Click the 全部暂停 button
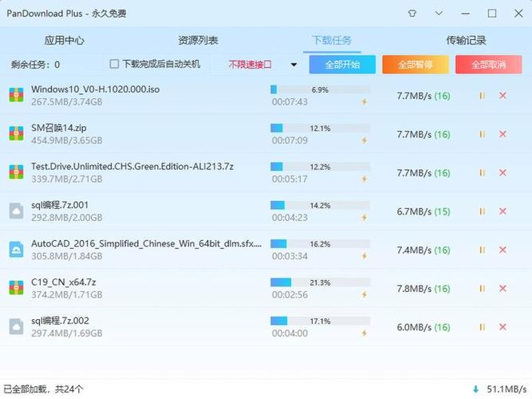The width and height of the screenshot is (532, 399). pyautogui.click(x=416, y=65)
